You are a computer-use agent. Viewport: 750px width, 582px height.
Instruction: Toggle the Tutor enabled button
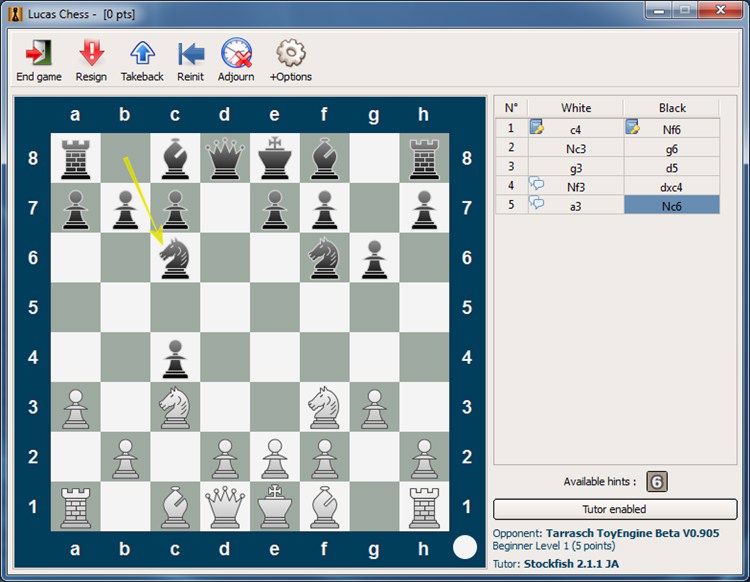pos(615,509)
